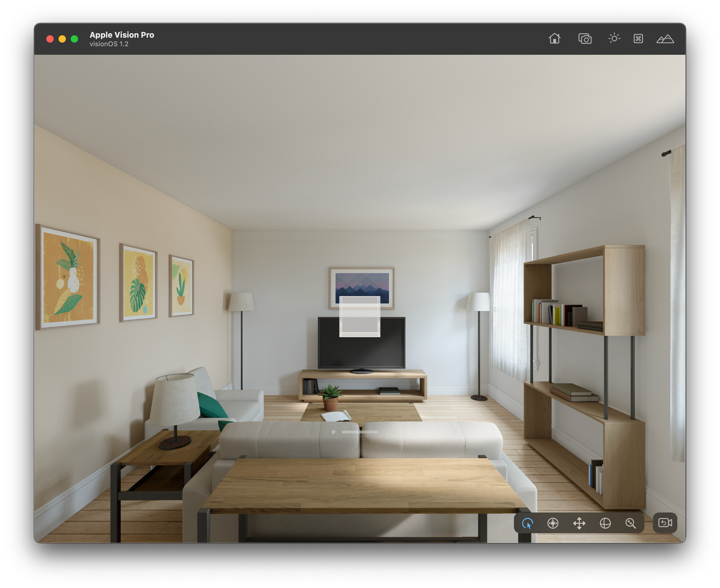
Task: Click the window drag bar below the sofa
Action: pos(360,431)
